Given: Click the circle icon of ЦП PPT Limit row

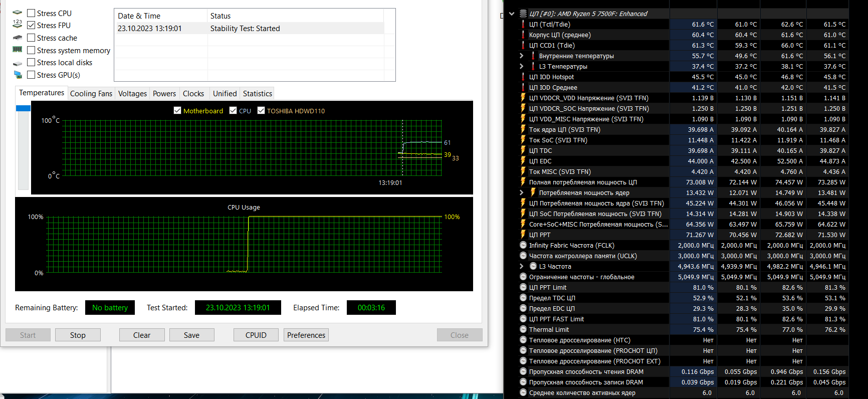Looking at the screenshot, I should pyautogui.click(x=523, y=287).
